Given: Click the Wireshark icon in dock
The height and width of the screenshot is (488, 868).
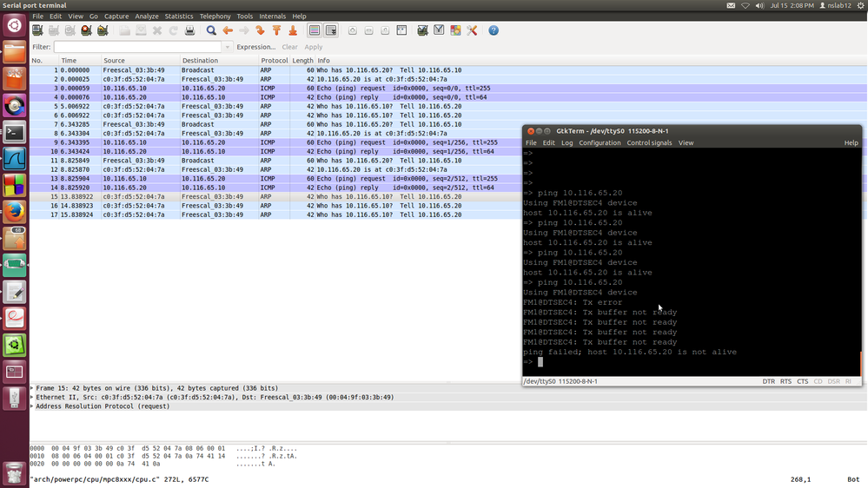Looking at the screenshot, I should 15,160.
